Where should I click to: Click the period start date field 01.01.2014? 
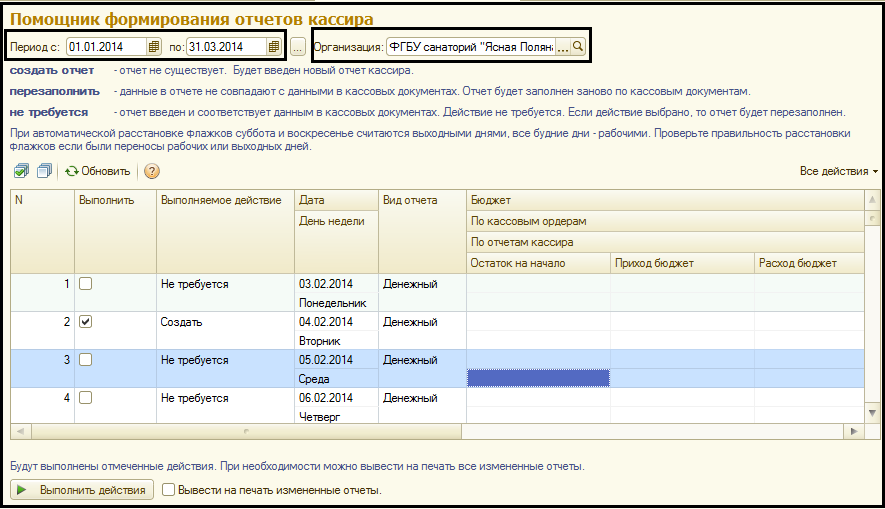(x=106, y=47)
